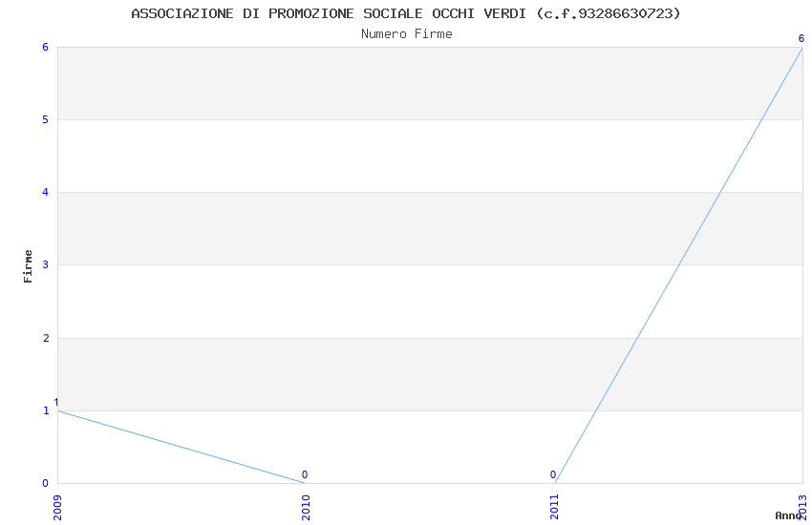Click the y-axis tick label 0
The height and width of the screenshot is (525, 812).
tap(46, 483)
